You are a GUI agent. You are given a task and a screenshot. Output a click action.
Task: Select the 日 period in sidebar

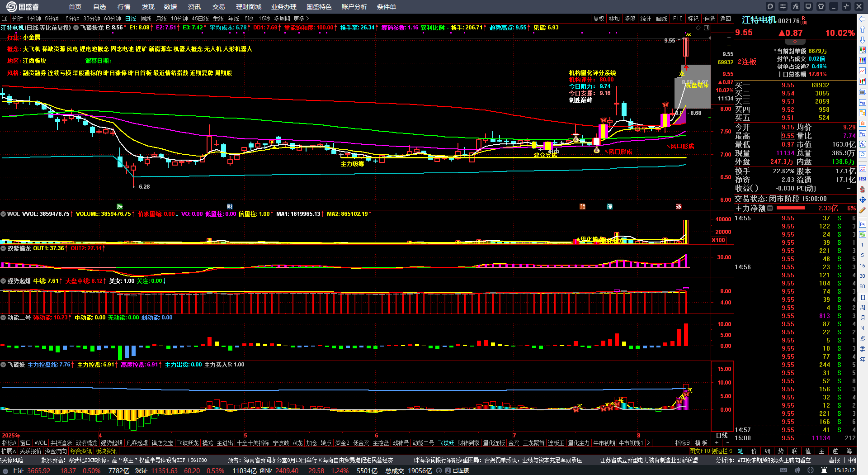pyautogui.click(x=863, y=297)
